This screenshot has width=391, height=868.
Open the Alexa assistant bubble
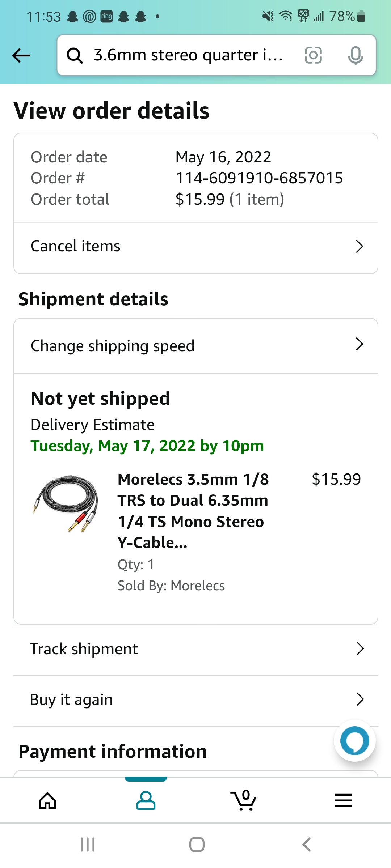(354, 740)
